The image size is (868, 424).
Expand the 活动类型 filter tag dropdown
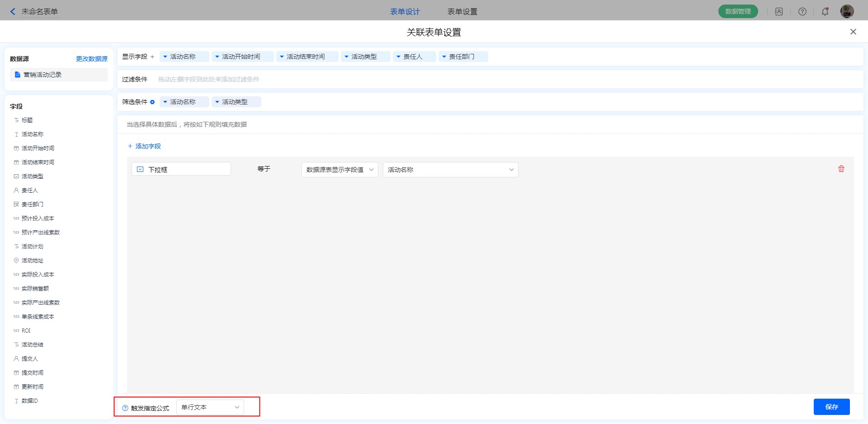click(217, 102)
